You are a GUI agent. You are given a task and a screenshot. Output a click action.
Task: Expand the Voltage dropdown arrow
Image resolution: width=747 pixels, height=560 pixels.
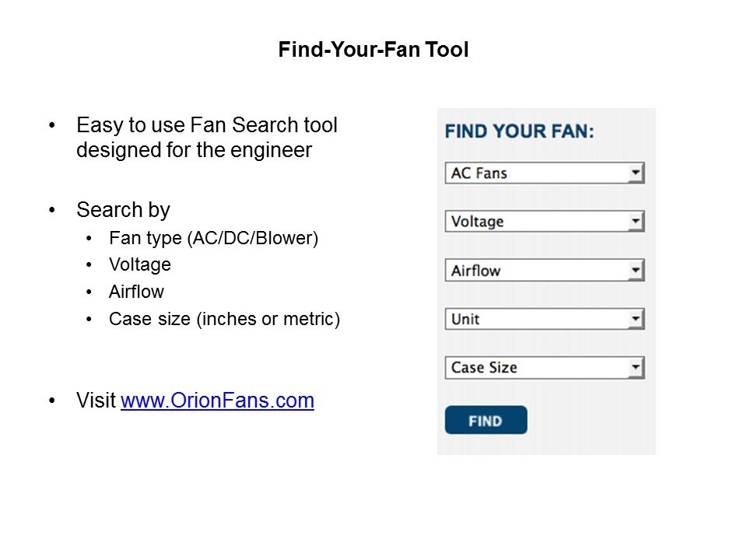click(x=636, y=222)
